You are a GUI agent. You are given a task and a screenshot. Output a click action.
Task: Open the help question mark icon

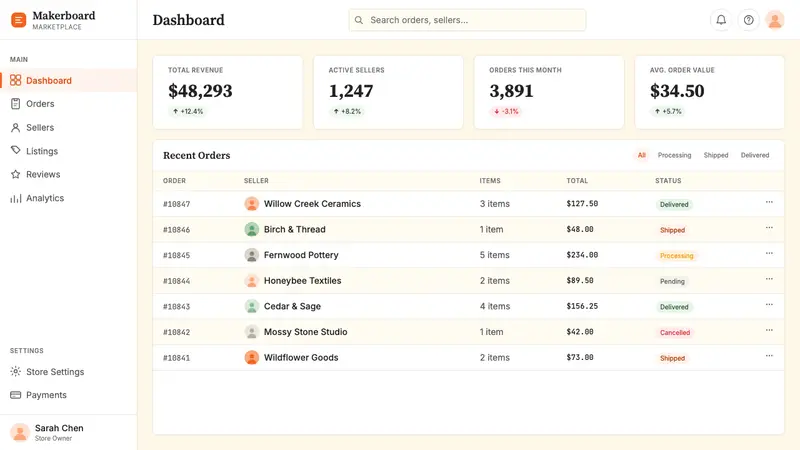(x=748, y=20)
